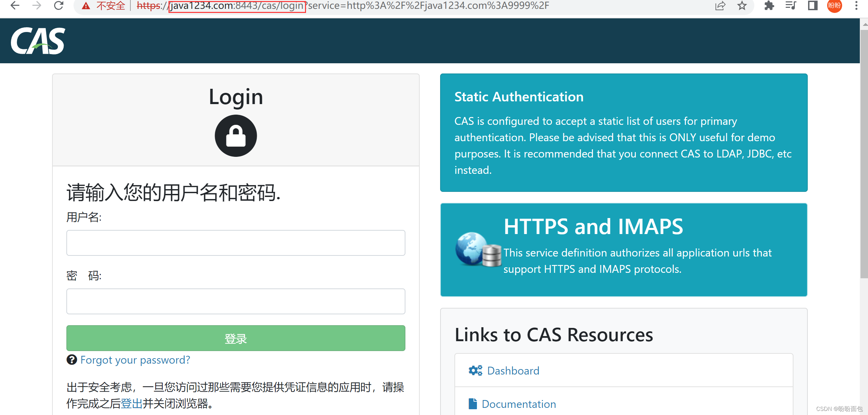Viewport: 868px width, 415px height.
Task: Click the side panel icon
Action: [813, 5]
